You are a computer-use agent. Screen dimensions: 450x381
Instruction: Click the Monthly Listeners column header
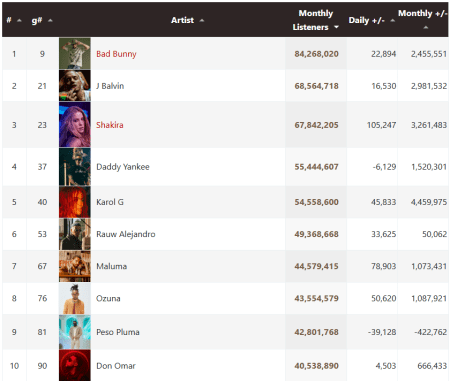coord(315,20)
